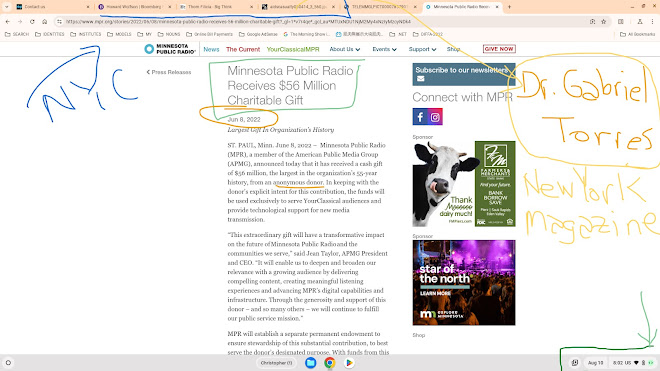Go forward in browser history
660x371 pixels.
point(20,21)
